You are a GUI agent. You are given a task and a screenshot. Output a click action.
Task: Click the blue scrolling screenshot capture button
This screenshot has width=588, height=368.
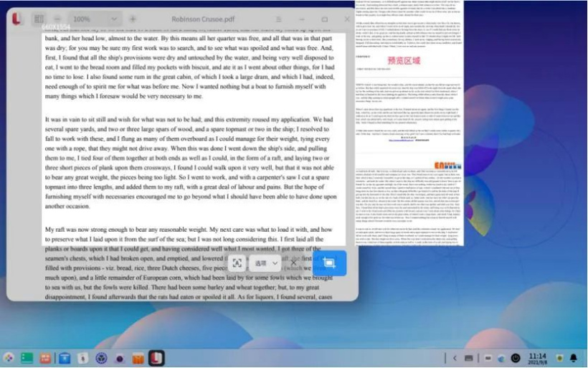click(x=329, y=263)
